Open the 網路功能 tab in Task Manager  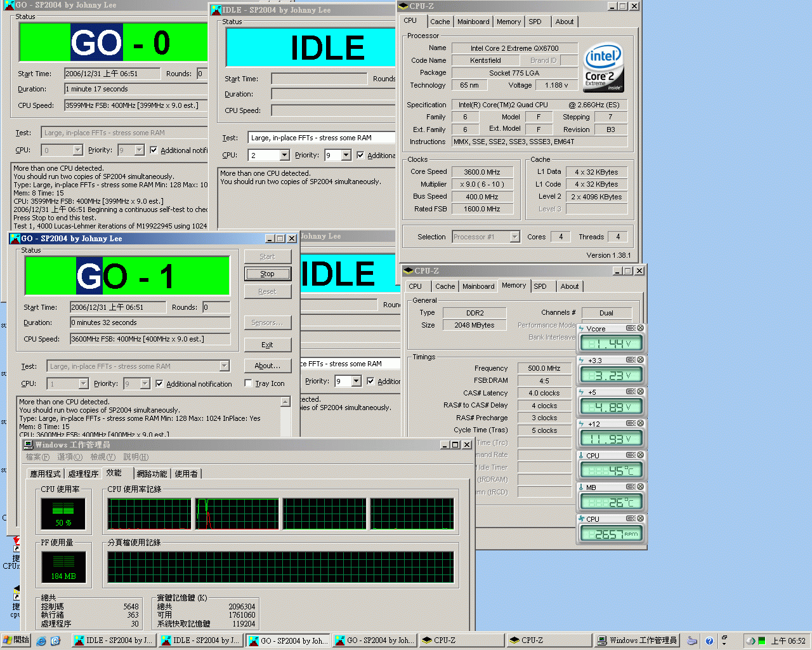click(x=152, y=474)
